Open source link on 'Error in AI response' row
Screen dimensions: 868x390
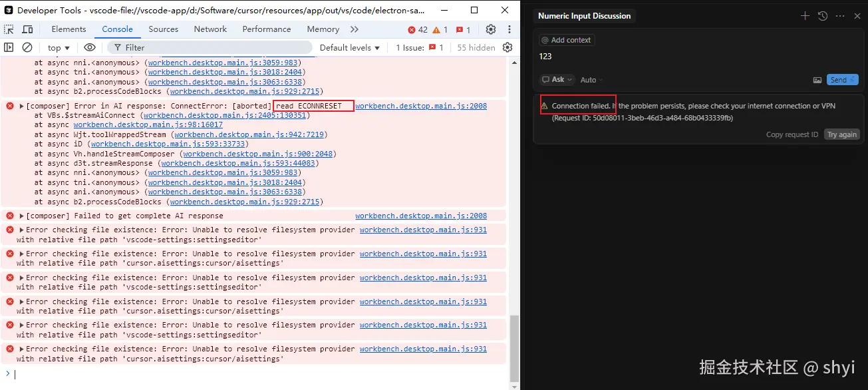[x=421, y=106]
